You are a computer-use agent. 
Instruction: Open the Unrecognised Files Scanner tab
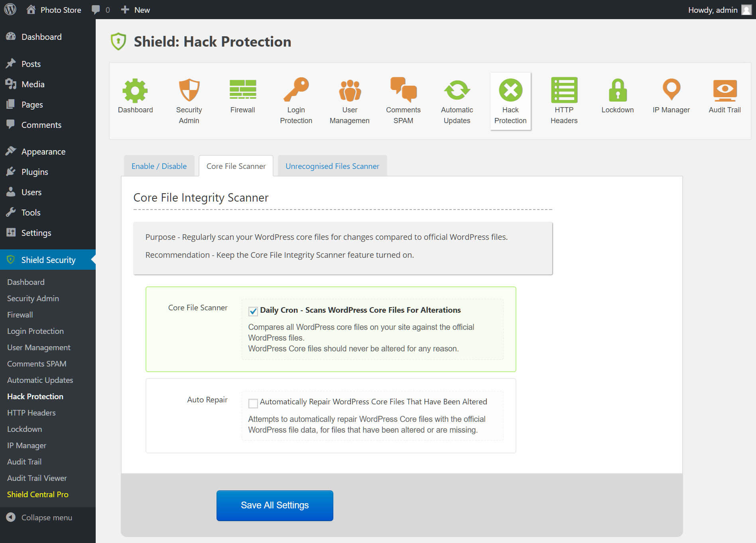coord(332,166)
